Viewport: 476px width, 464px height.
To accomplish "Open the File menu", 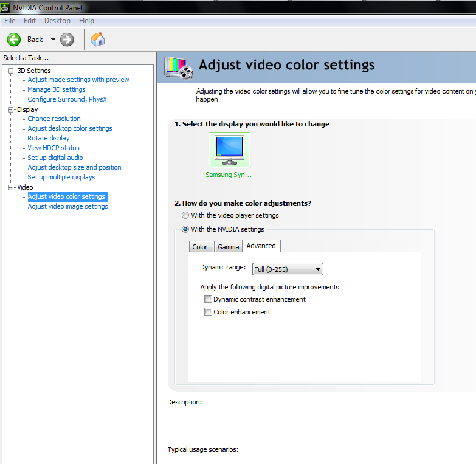I will 10,21.
